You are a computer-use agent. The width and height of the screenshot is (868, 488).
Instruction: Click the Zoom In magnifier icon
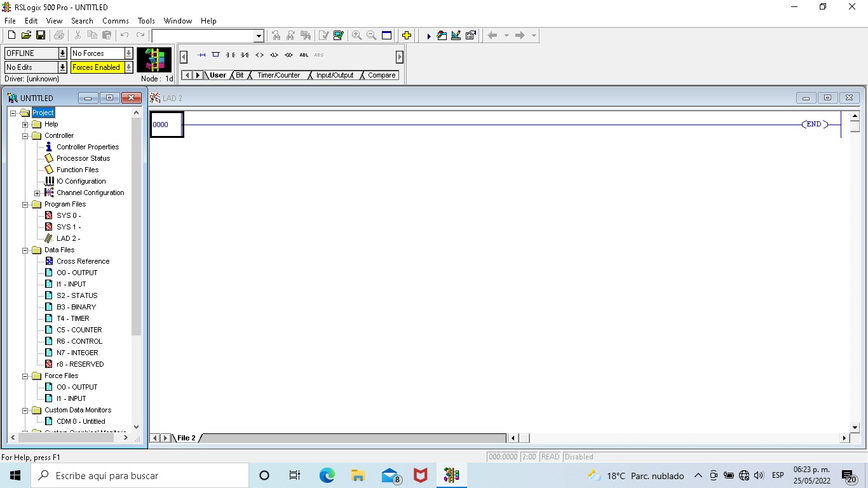pos(357,36)
